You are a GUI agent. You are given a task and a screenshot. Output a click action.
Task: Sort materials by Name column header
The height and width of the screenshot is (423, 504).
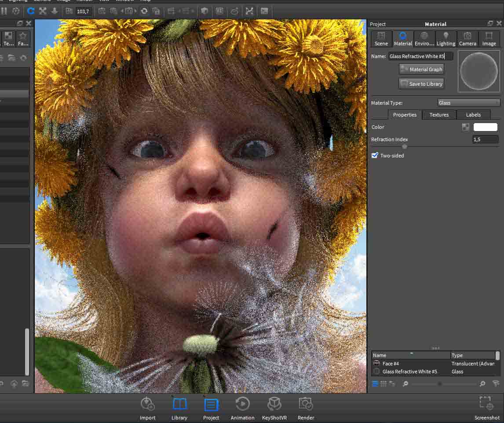point(410,355)
